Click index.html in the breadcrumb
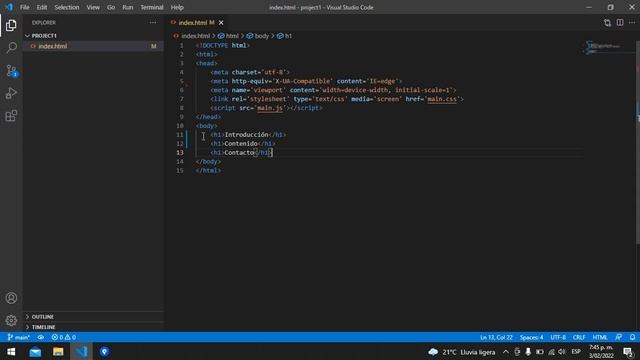640x360 pixels. click(x=196, y=36)
